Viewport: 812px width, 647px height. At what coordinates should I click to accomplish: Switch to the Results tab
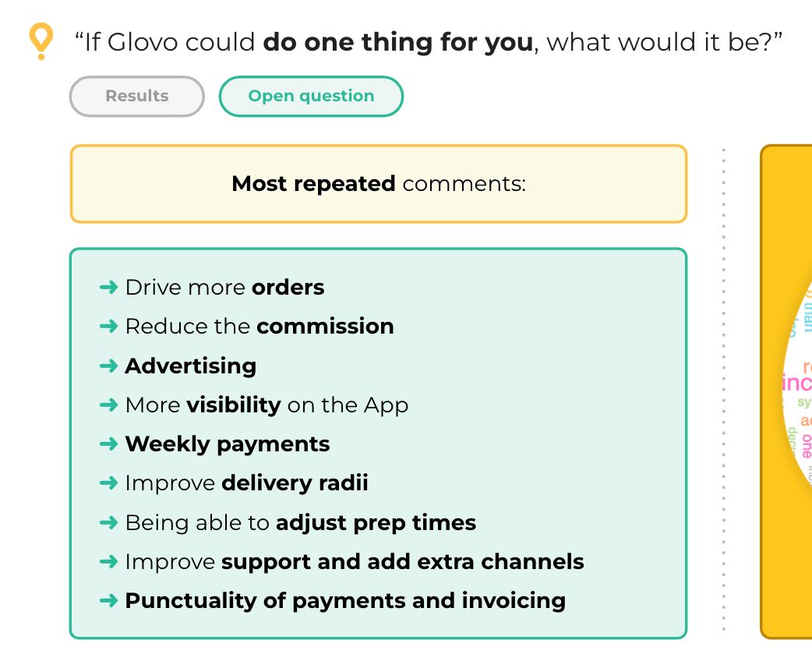click(x=136, y=97)
